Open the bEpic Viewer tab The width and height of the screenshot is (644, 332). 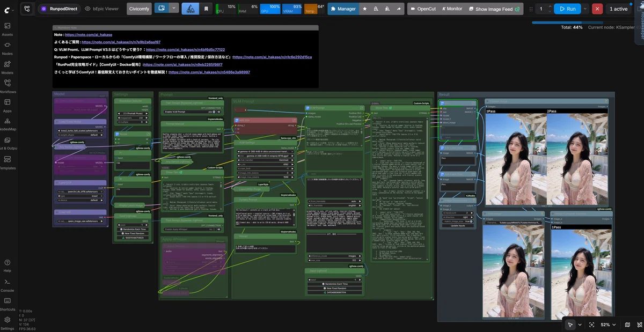pyautogui.click(x=102, y=9)
